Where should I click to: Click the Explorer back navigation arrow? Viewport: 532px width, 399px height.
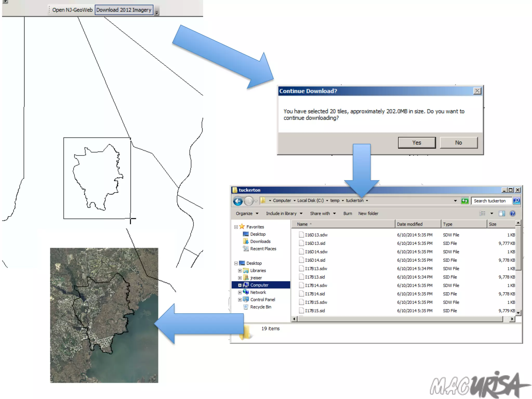(238, 201)
